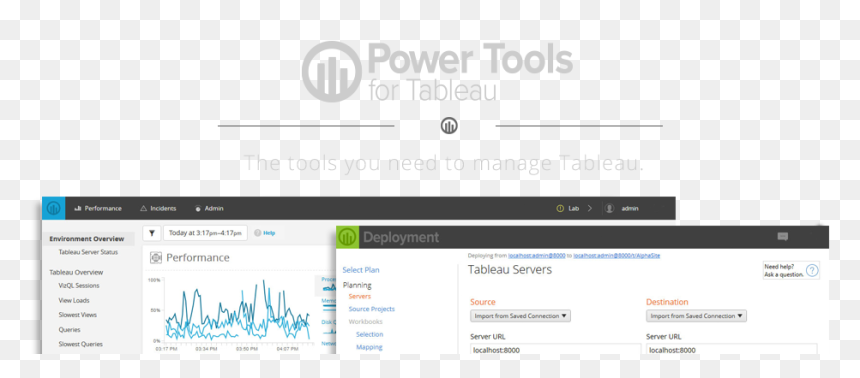Image resolution: width=860 pixels, height=378 pixels.
Task: Open the chat bubble icon in Deployment header
Action: (783, 236)
